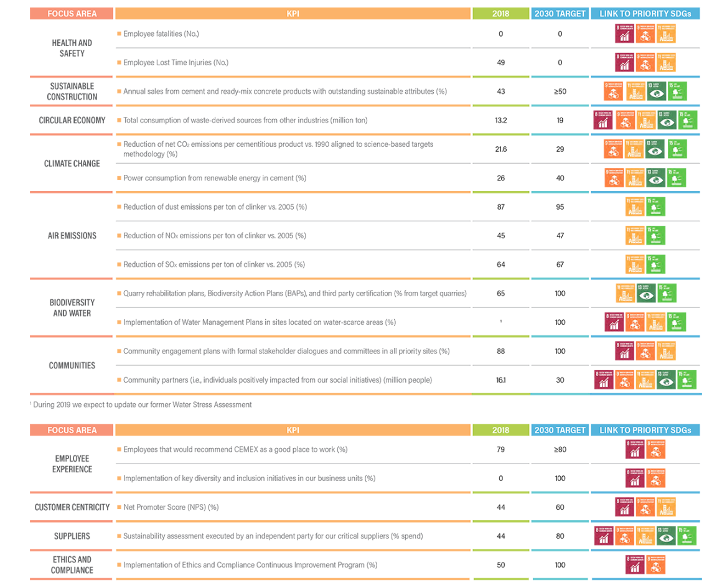Click SDG 11 icon in Lost Time Injuries row

665,63
